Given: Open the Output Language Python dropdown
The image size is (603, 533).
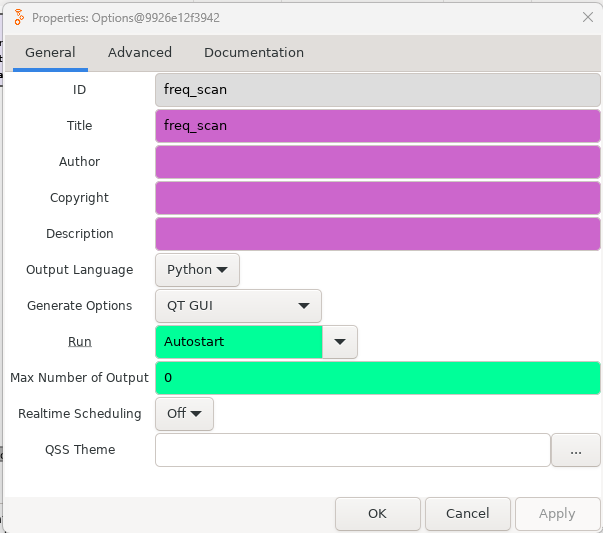Looking at the screenshot, I should click(x=197, y=270).
